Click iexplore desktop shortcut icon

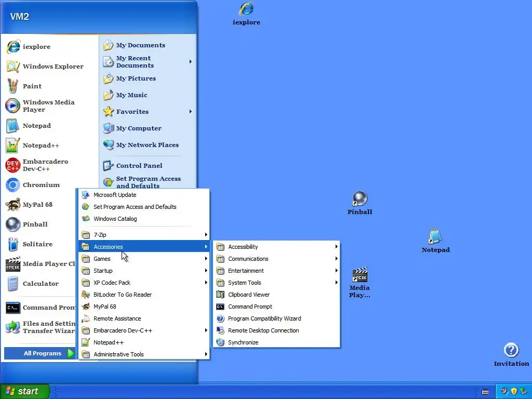click(246, 14)
